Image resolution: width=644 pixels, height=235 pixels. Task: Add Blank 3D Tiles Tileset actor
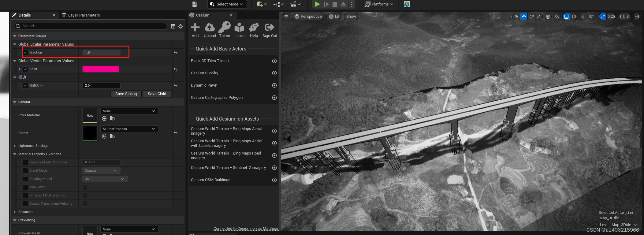click(x=274, y=61)
